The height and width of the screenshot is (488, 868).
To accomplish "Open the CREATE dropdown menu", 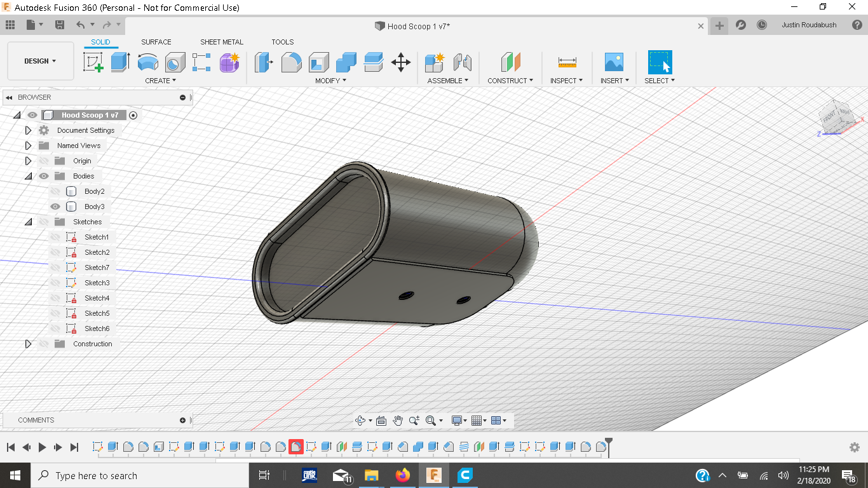I will [160, 81].
